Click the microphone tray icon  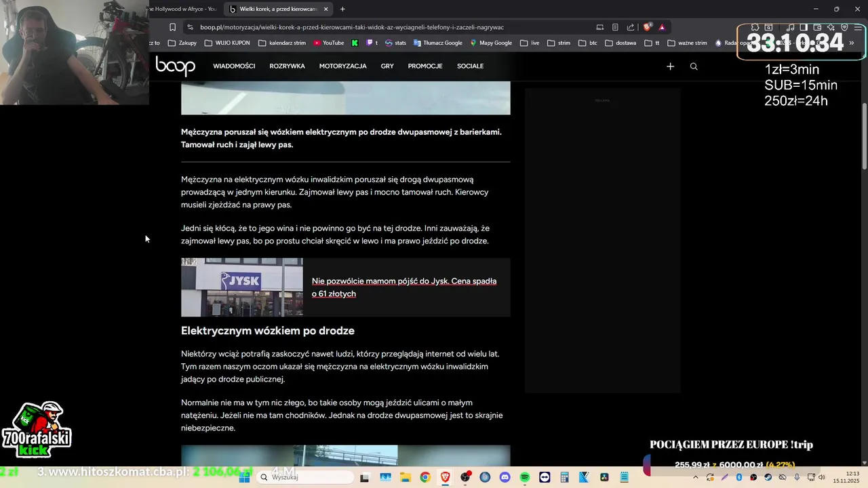797,477
